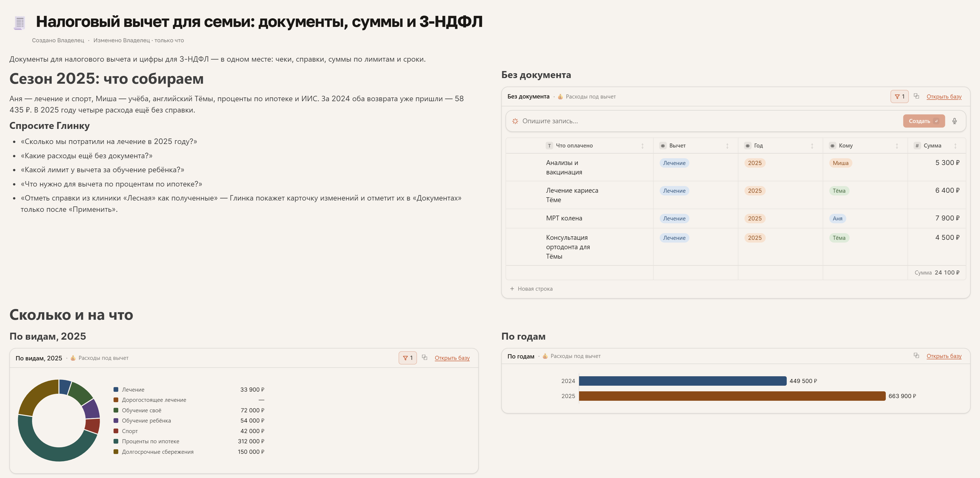Click Проценты по ипотеке legend swatch
This screenshot has width=980, height=478.
click(116, 441)
